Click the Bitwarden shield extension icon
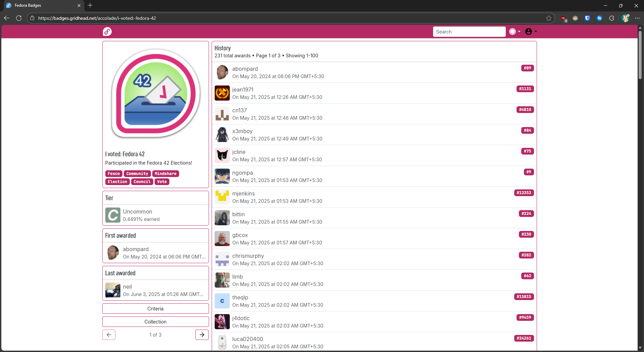This screenshot has height=352, width=644. pyautogui.click(x=587, y=18)
